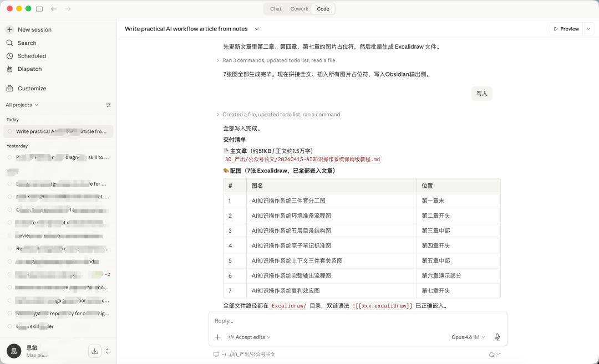The image size is (599, 364).
Task: Click the Preview button
Action: [x=566, y=29]
